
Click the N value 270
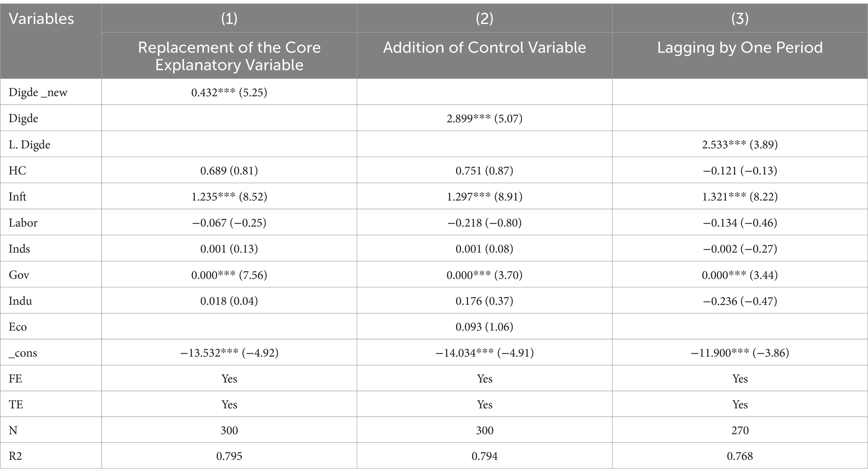[x=740, y=430]
